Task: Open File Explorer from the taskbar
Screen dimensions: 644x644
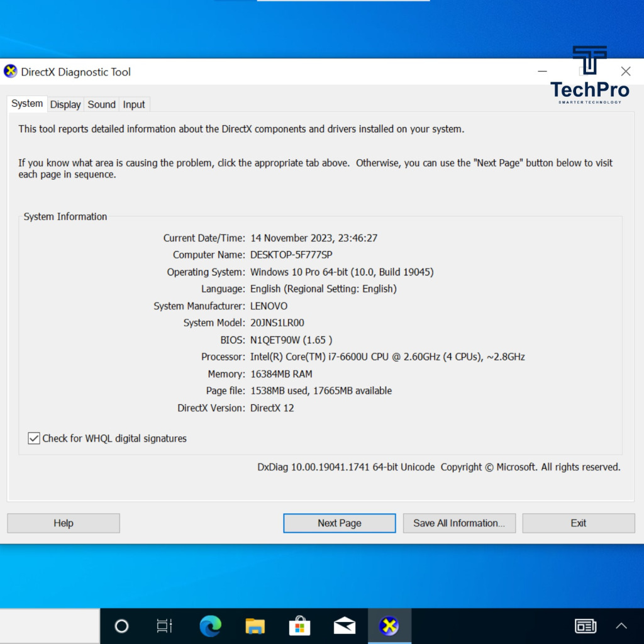Action: pyautogui.click(x=255, y=626)
